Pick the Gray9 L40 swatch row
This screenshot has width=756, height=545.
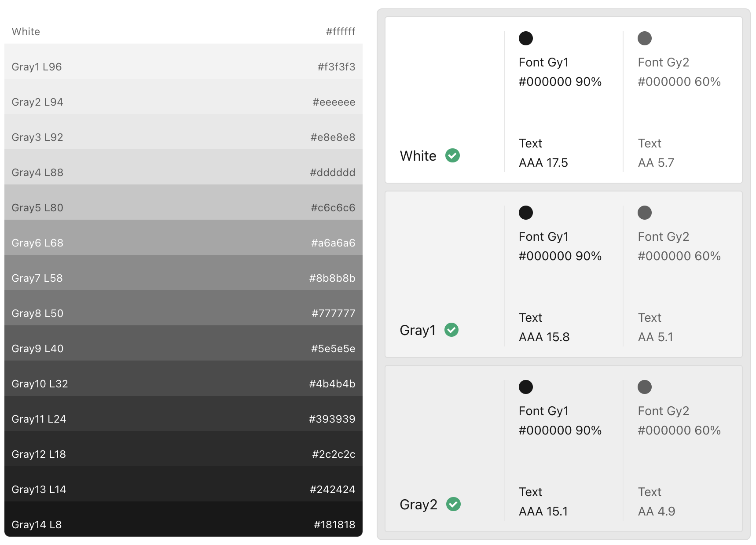point(183,343)
